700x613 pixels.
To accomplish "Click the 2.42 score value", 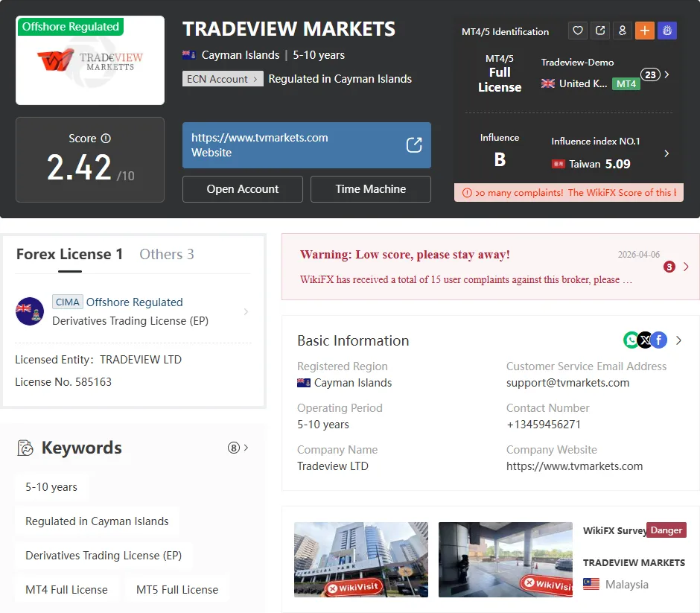I will coord(79,168).
